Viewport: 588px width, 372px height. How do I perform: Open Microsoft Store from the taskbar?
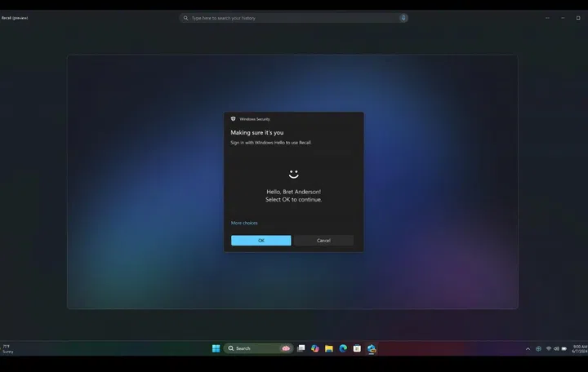coord(357,348)
